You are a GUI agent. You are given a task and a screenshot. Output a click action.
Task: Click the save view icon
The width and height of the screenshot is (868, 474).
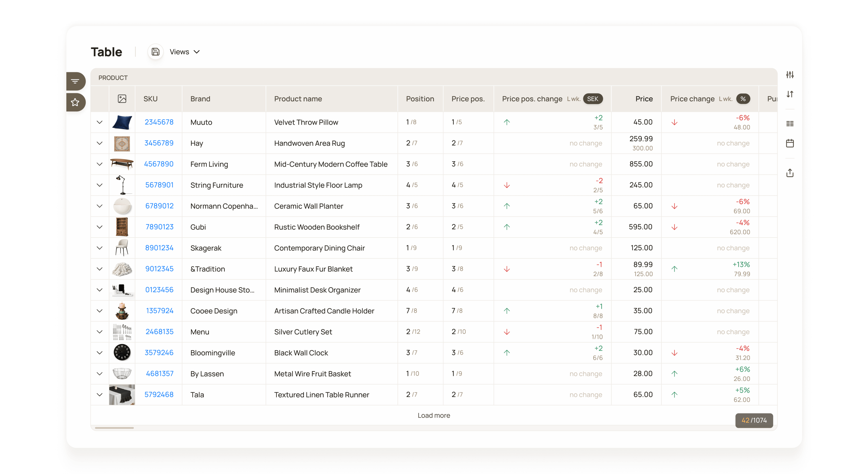[x=155, y=52]
